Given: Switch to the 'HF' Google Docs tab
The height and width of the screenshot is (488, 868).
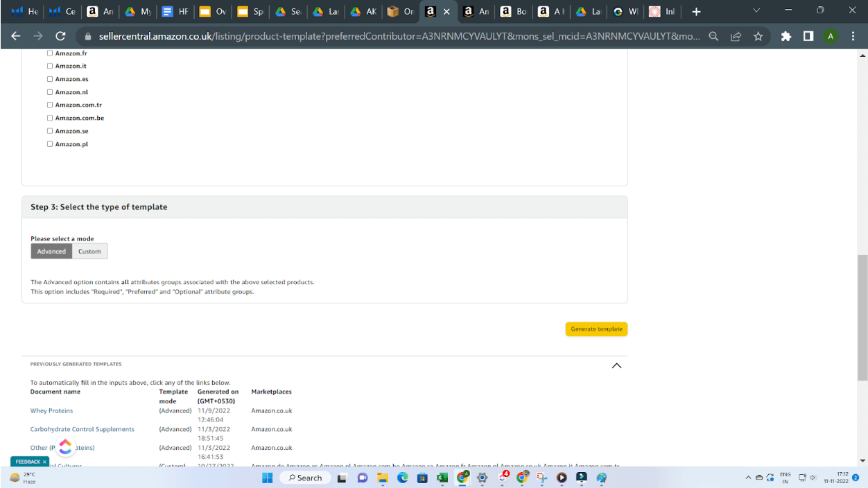Looking at the screenshot, I should click(175, 12).
